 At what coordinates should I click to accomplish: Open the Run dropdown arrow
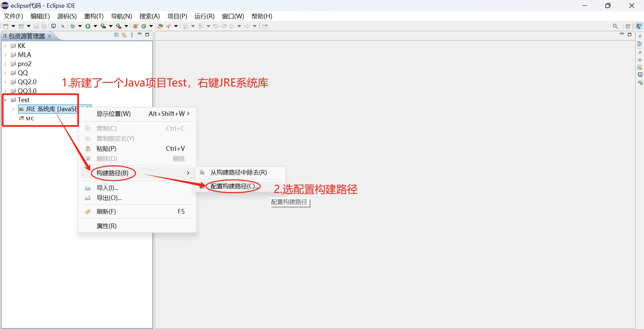(96, 26)
